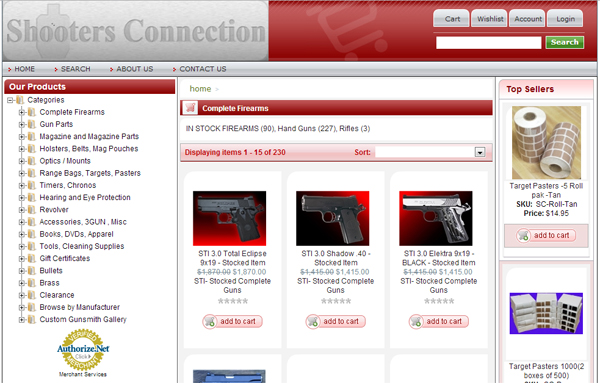Focus the header search input field
Viewport: 600px width, 383px height.
(489, 42)
